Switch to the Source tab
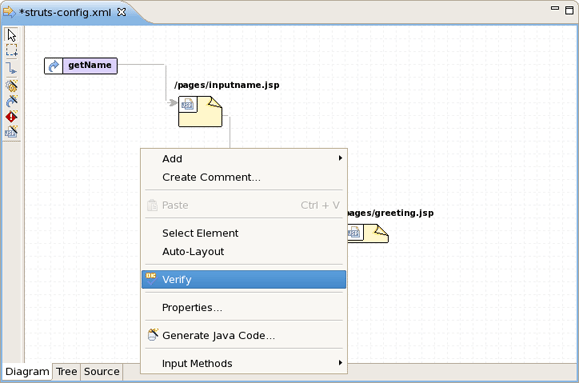579x383 pixels. click(x=102, y=372)
